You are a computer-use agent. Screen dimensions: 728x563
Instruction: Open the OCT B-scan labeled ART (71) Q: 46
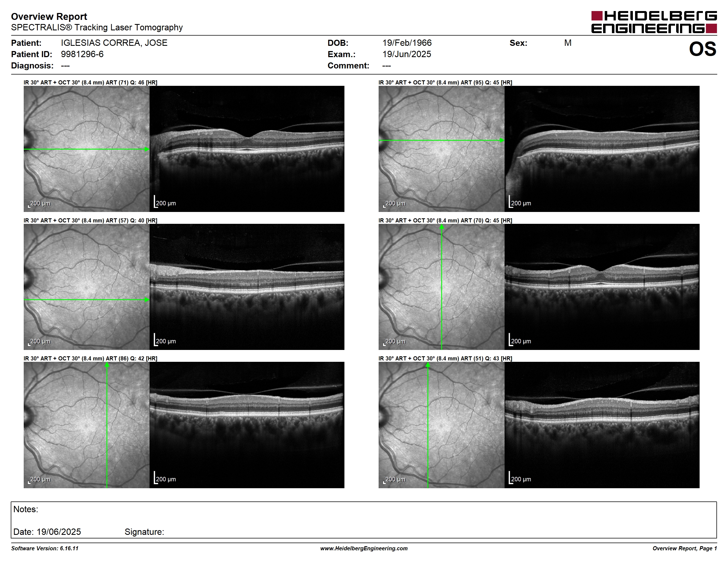[247, 149]
